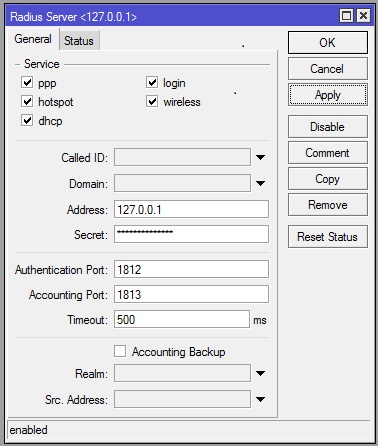Screen dimensions: 378x446
Task: Click into the Called ID field
Action: click(x=182, y=157)
